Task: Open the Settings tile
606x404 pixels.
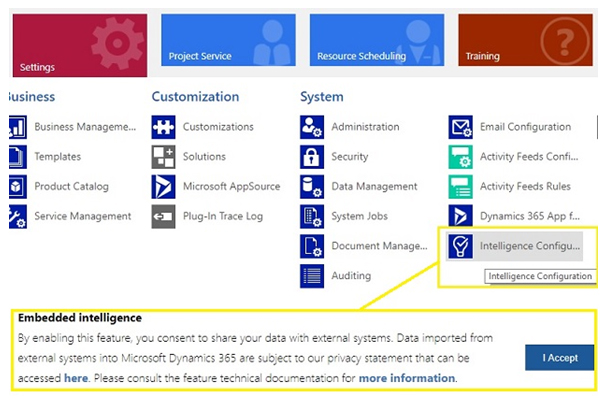Action: (78, 44)
